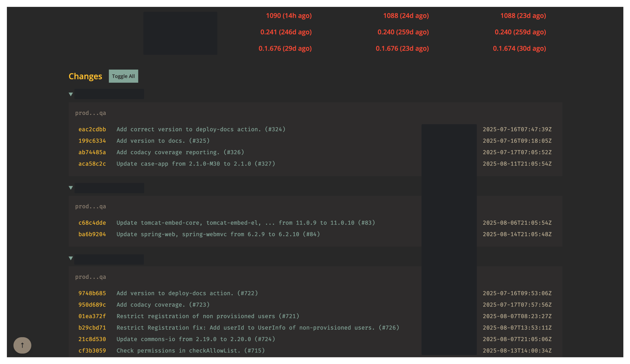
Task: Click first prod...qa comparison label
Action: point(90,113)
